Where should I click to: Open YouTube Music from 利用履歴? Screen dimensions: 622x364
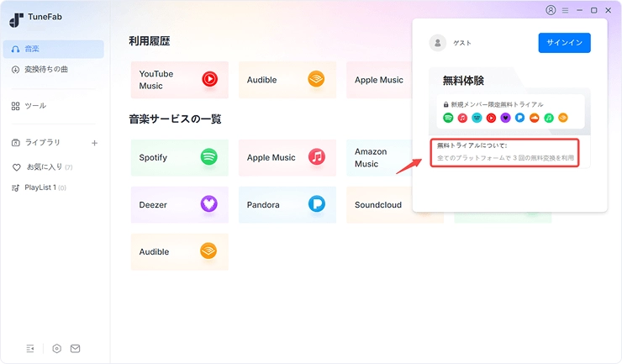coord(180,80)
